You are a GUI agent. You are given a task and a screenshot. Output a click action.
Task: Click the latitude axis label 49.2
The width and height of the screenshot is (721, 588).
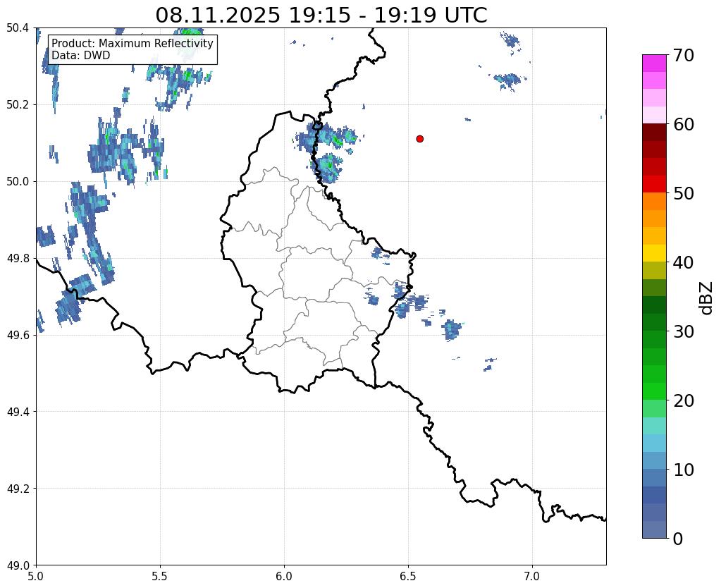click(18, 489)
